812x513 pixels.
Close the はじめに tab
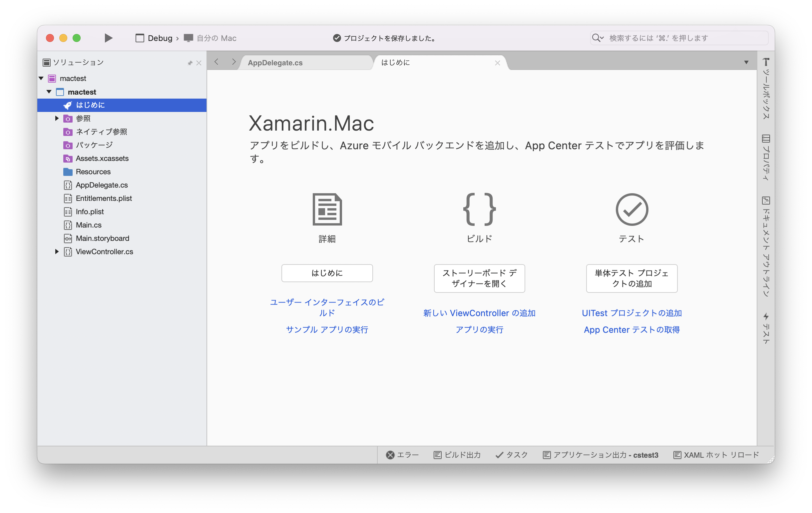[x=497, y=63]
